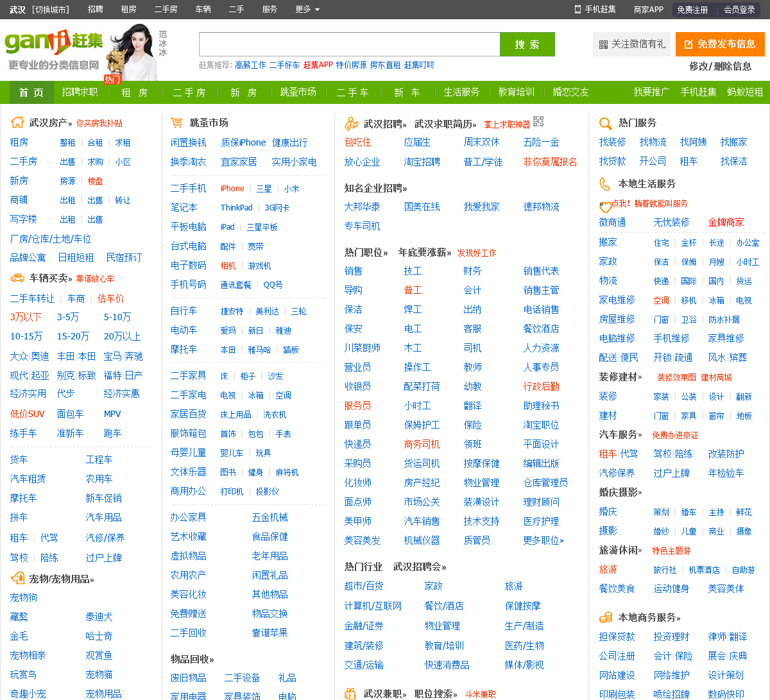The image size is (770, 700).
Task: Click the edit icon on 免费发布信息
Action: (x=689, y=44)
